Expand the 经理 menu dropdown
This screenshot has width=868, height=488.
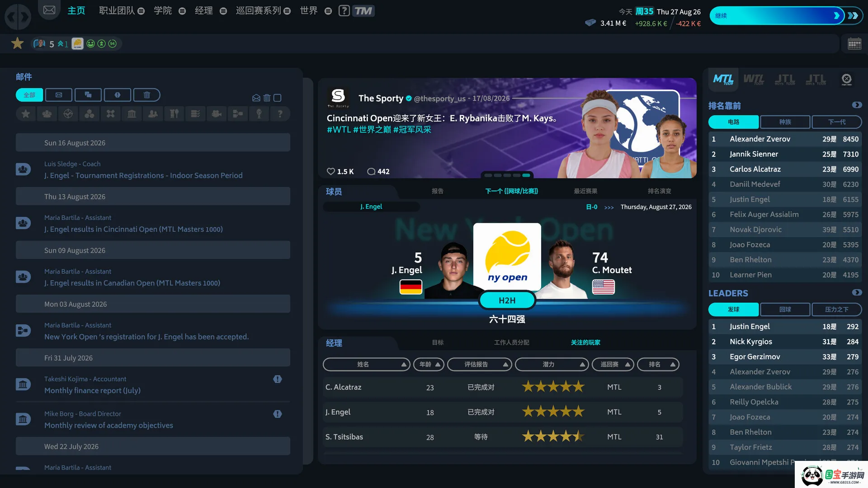pos(223,11)
